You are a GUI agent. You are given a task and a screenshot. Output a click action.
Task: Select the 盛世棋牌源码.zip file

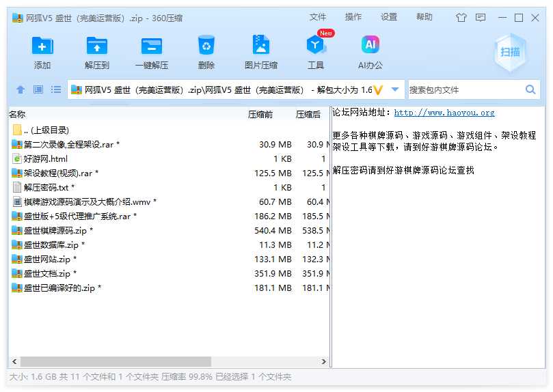pyautogui.click(x=169, y=231)
